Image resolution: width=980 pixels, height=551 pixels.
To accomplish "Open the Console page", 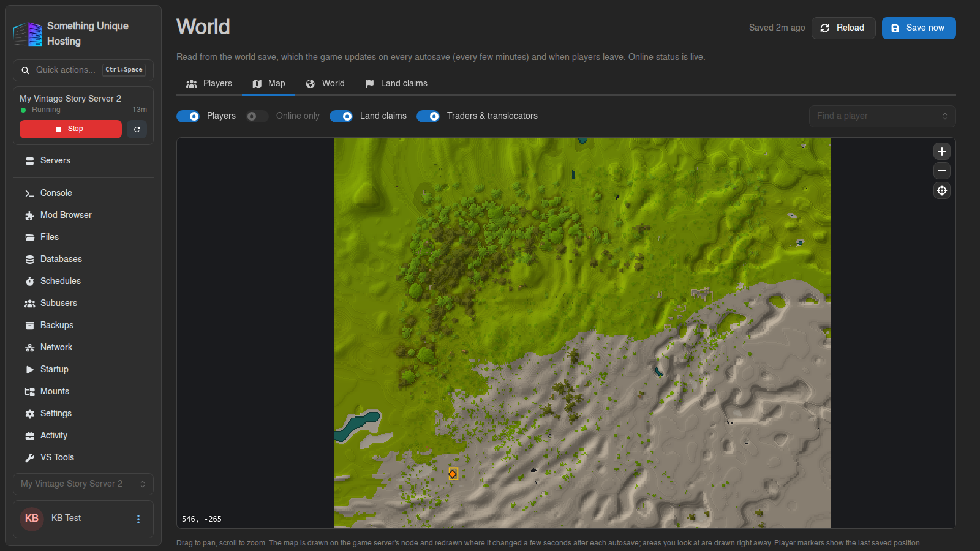I will [83, 193].
